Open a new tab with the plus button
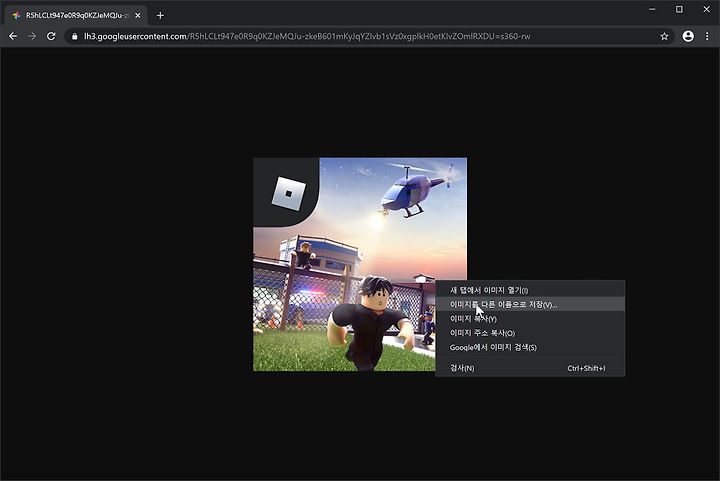Screen dimensions: 720x481 tap(160, 16)
